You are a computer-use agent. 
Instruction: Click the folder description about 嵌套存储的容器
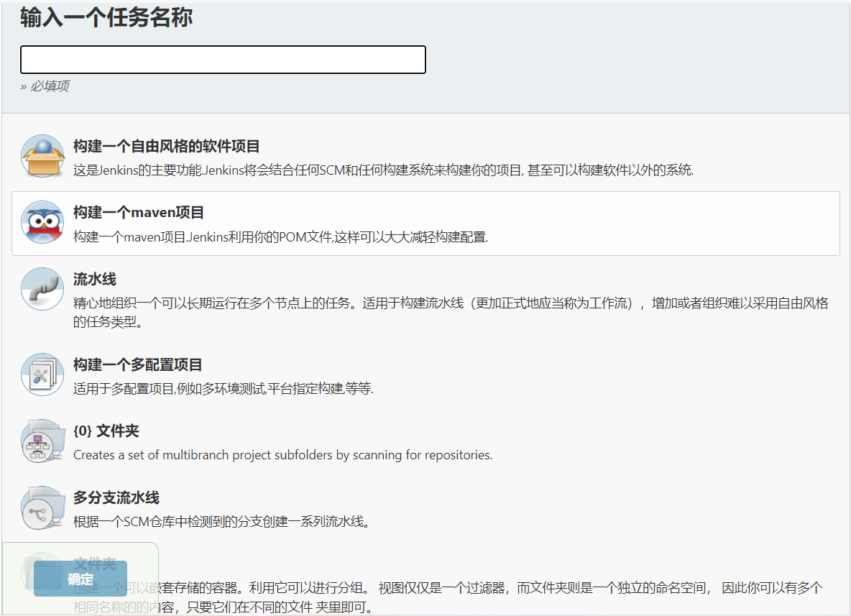(x=448, y=597)
